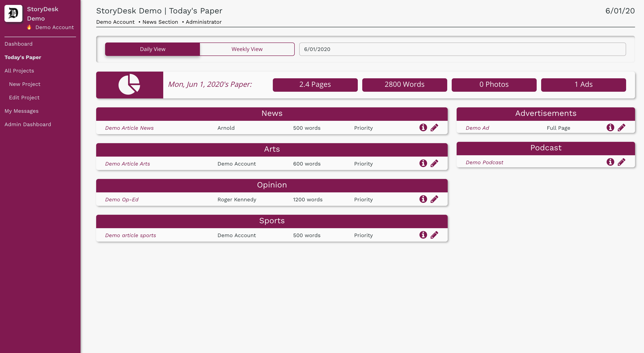Open the Demo Podcast link

[484, 162]
